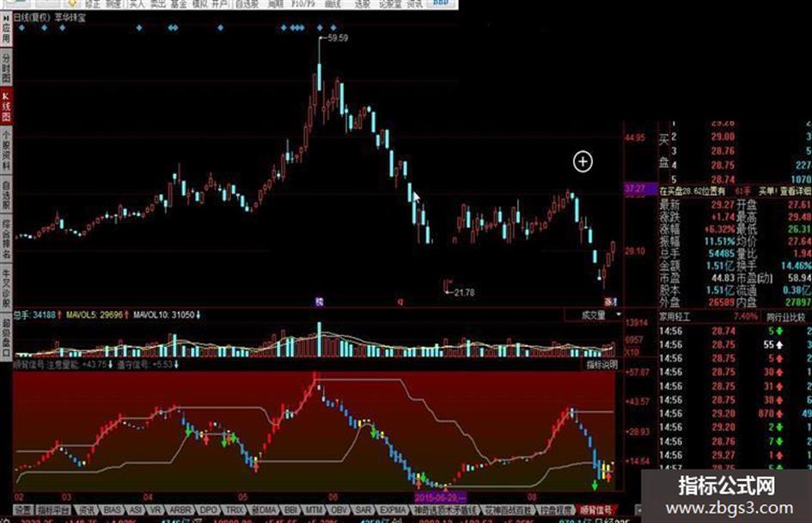
Task: Select the EXPMA indicator tab
Action: tap(394, 510)
